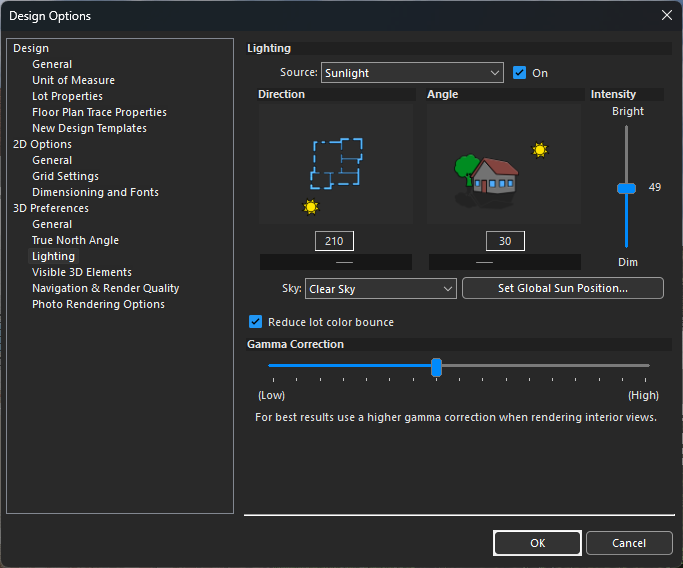683x568 pixels.
Task: Close the Design Options dialog
Action: (x=666, y=15)
